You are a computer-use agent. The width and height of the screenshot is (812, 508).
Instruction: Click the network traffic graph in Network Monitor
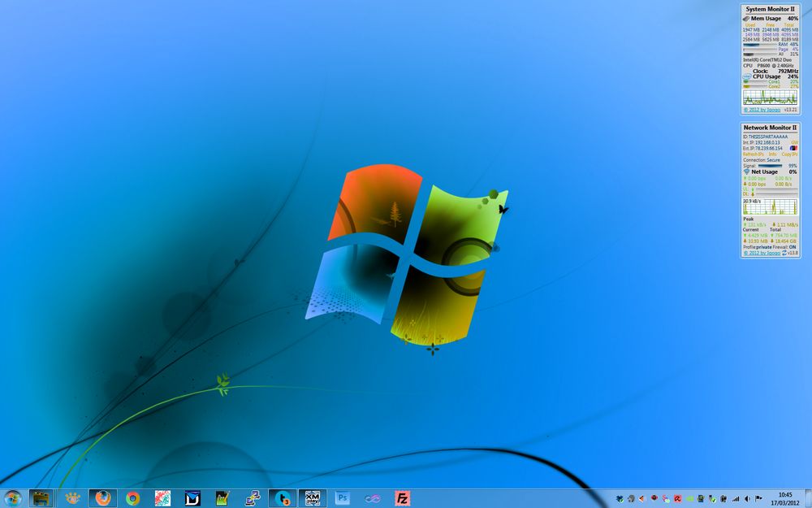tap(770, 206)
